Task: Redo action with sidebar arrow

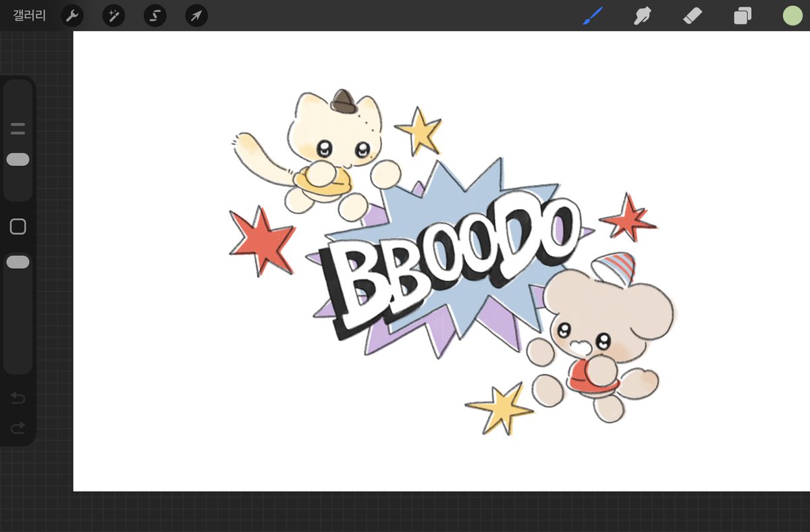Action: click(x=18, y=427)
